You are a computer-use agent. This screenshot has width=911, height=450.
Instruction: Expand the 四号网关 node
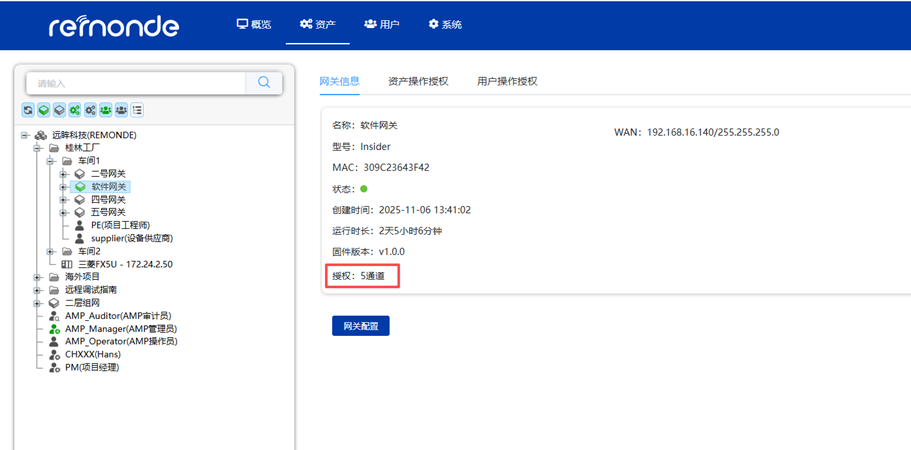(64, 199)
